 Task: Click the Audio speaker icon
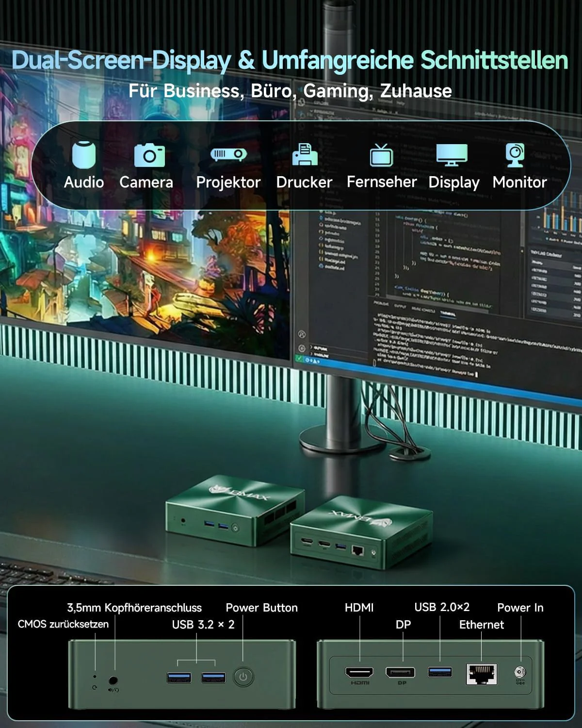point(84,154)
